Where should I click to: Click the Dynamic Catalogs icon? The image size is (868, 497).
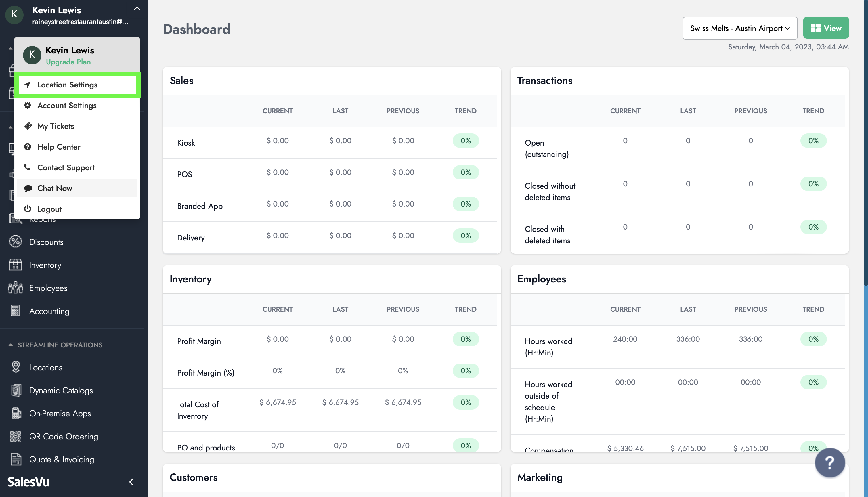click(16, 390)
